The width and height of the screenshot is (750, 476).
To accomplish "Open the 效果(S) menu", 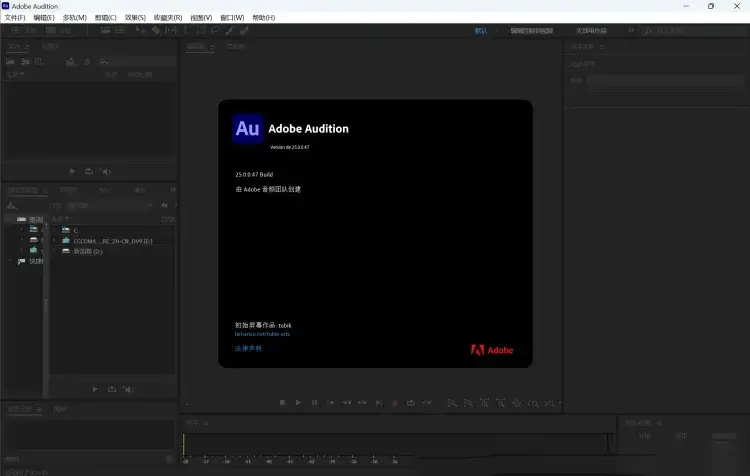I will click(x=135, y=18).
